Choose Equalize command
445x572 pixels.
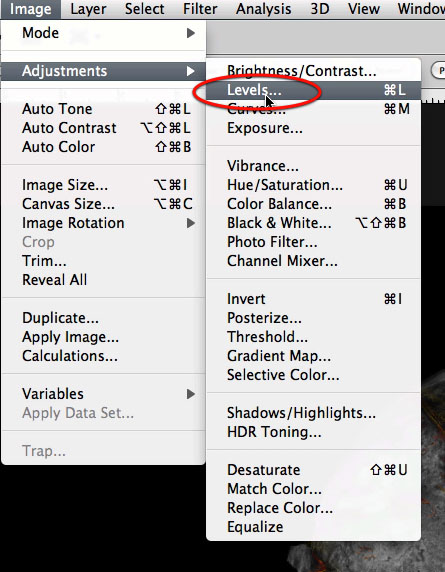click(x=314, y=527)
